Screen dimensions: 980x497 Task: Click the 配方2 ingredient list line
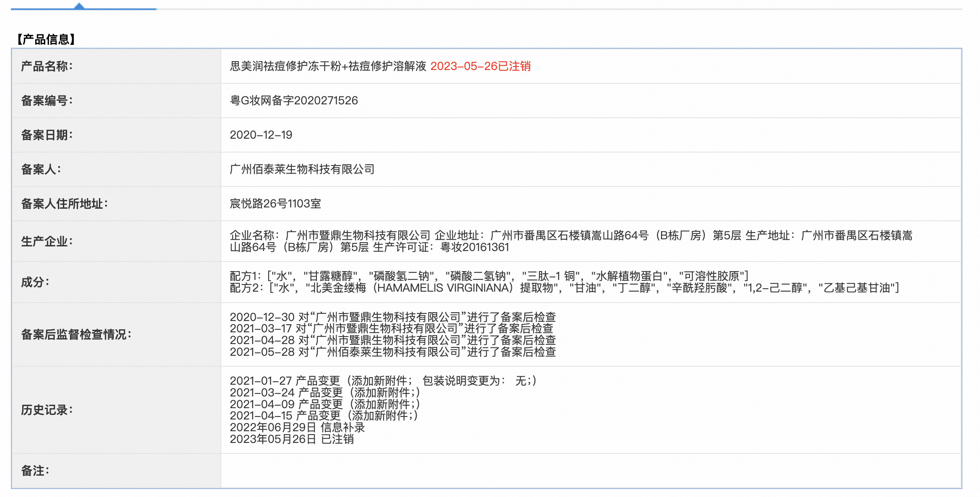564,288
